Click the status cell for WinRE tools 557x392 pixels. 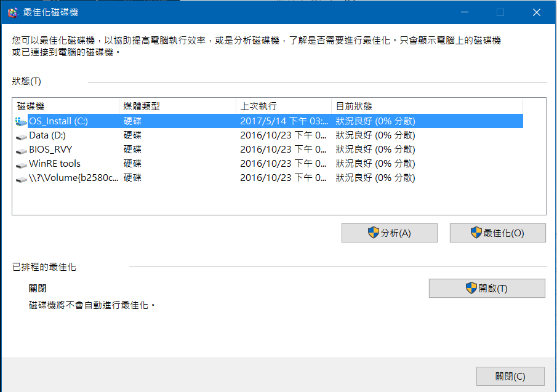pos(375,164)
